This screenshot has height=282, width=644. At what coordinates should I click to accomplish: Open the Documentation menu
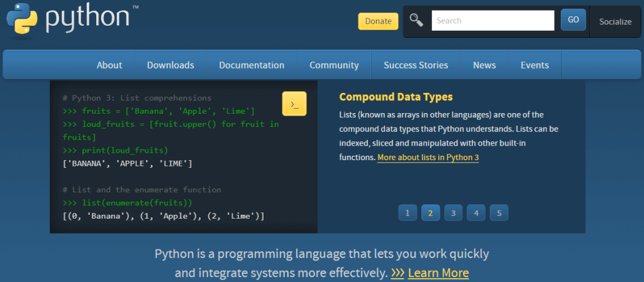252,65
